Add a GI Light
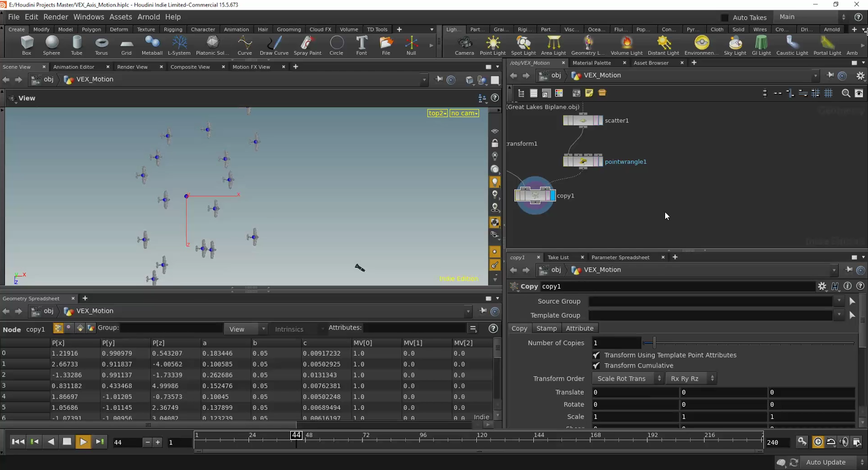The image size is (868, 470). 761,46
